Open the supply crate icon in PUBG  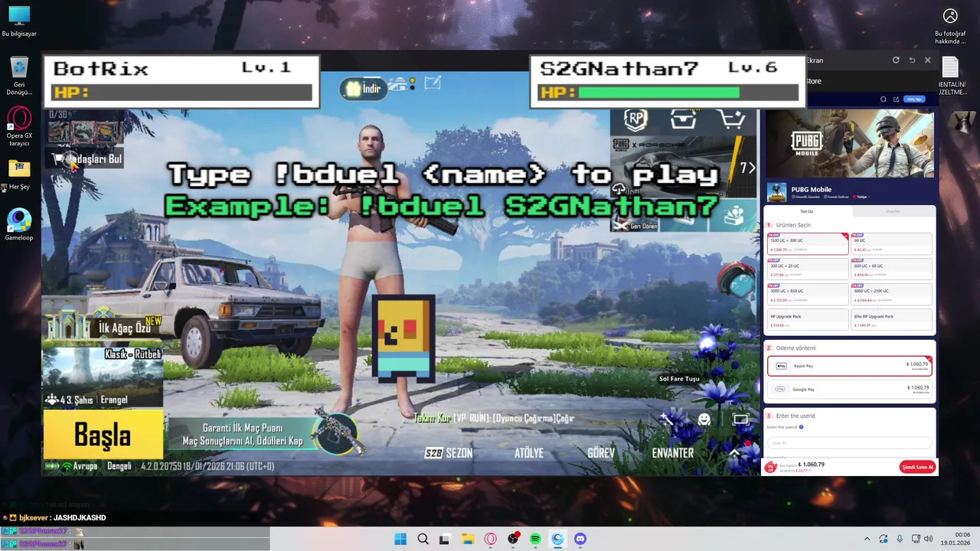coord(683,119)
